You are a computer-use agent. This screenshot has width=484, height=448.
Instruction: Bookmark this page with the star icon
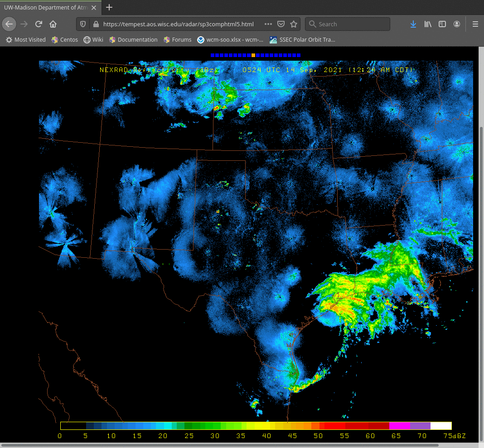(x=294, y=24)
